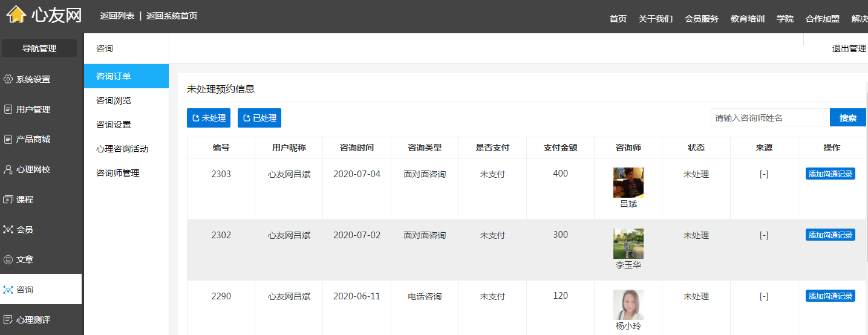Filter list with the 已处理 button
This screenshot has height=335, width=868.
point(259,118)
